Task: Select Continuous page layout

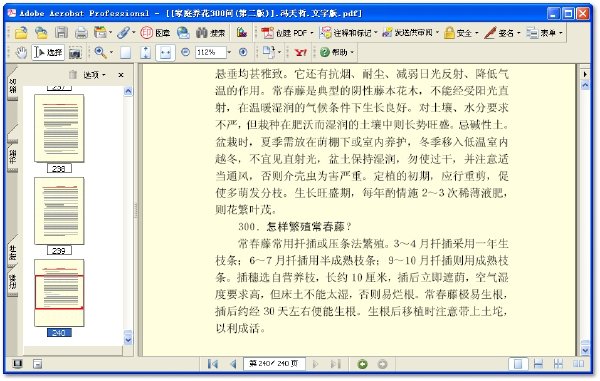Action: pyautogui.click(x=538, y=364)
